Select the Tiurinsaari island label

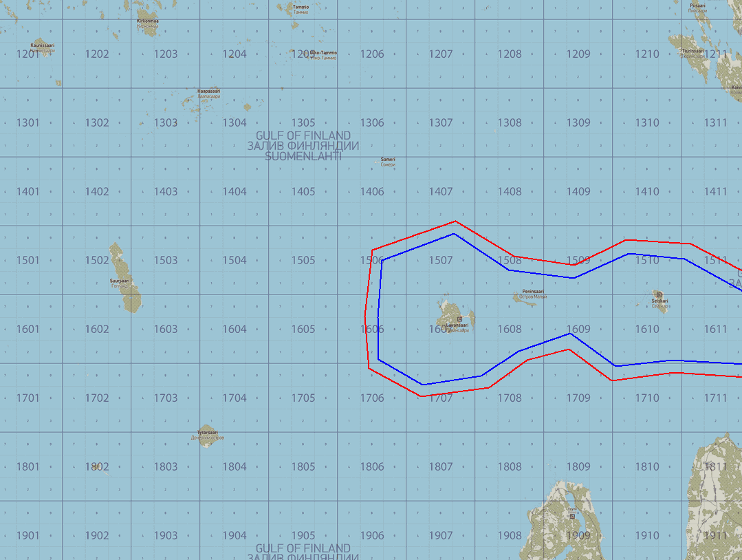[692, 51]
